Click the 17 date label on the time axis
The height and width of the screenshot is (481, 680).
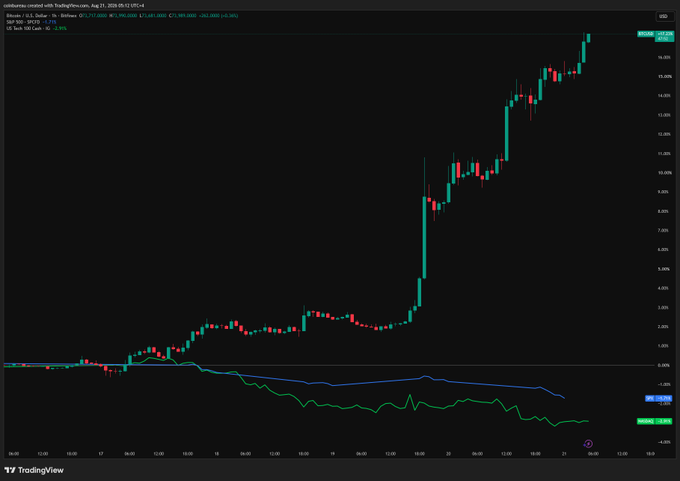pos(101,454)
